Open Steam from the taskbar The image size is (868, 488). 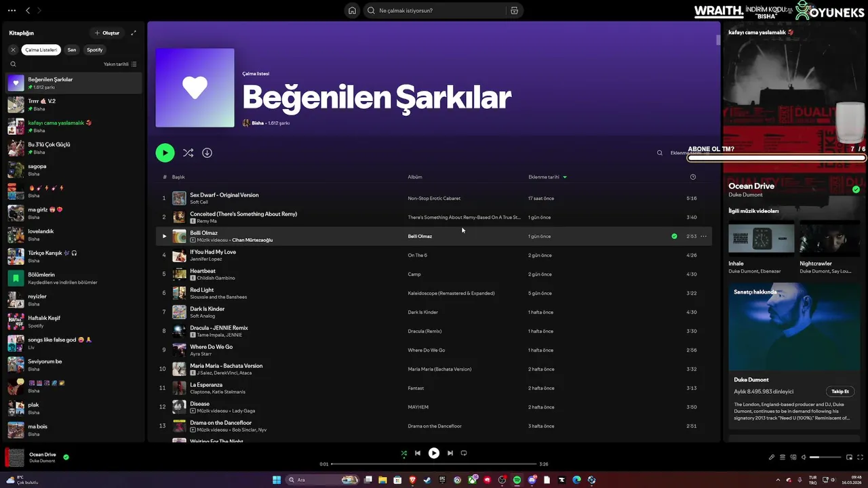[427, 480]
